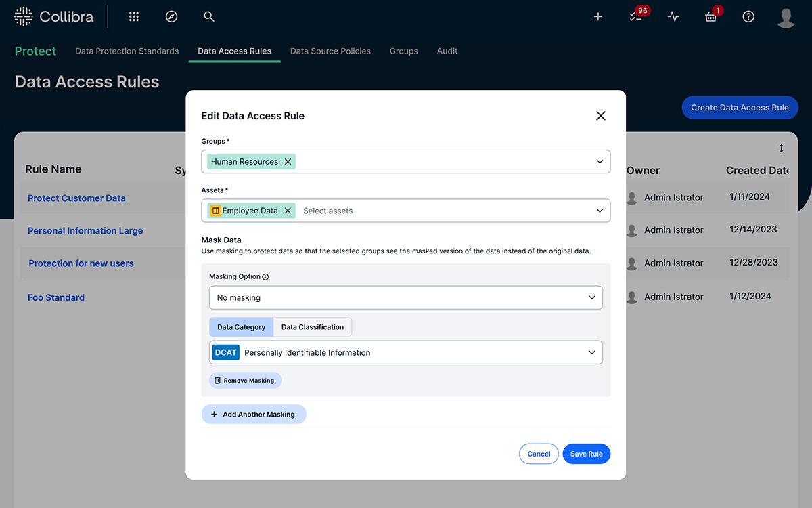Viewport: 812px width, 508px height.
Task: Open the Audit tab
Action: [447, 51]
